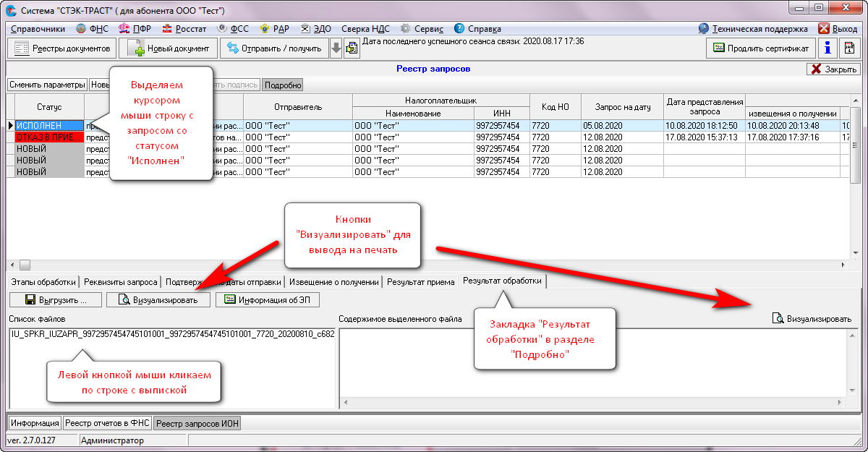Click the blue information icon button

pyautogui.click(x=827, y=48)
